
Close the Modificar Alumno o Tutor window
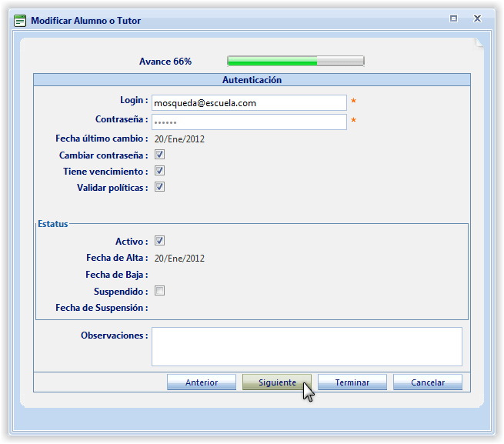[477, 18]
